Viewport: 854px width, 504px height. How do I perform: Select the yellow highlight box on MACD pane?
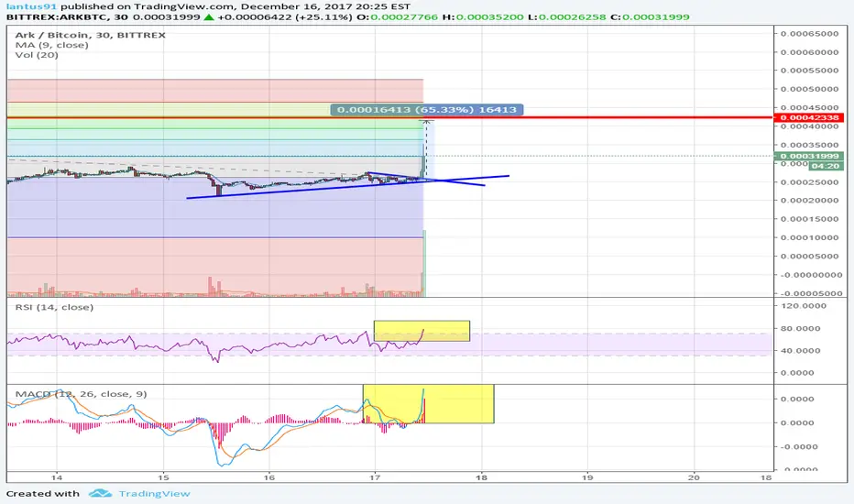[x=428, y=404]
